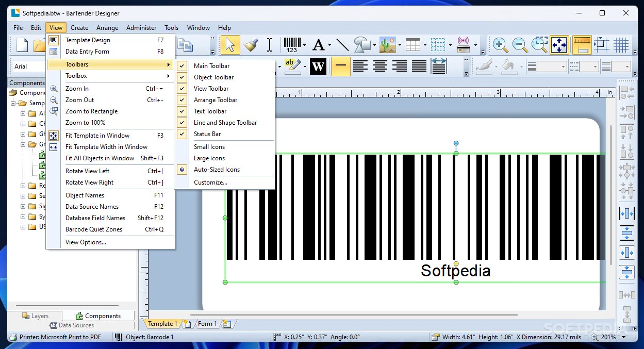Click toolbar Zoom Out magnifier
This screenshot has width=644, height=349.
(520, 45)
